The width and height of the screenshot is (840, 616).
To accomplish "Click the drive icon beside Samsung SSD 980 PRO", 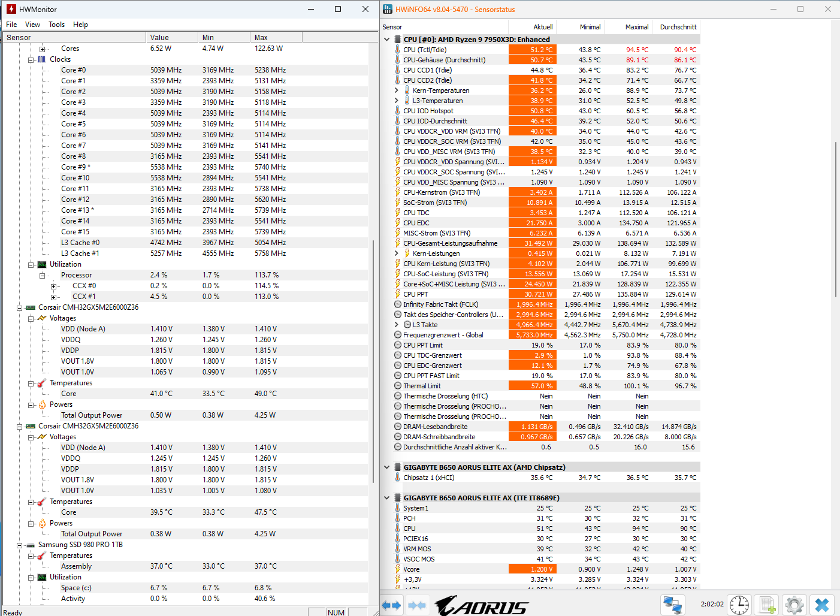I will 31,545.
